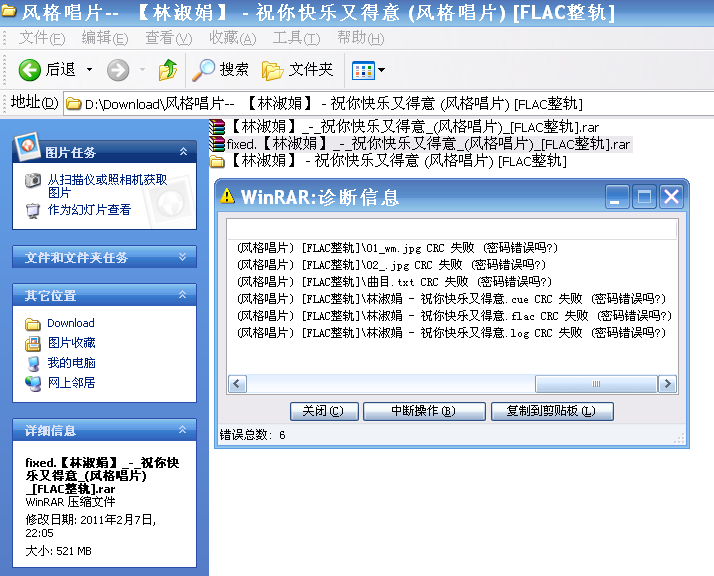
Task: Open the 搜索 search pane
Action: pos(220,70)
